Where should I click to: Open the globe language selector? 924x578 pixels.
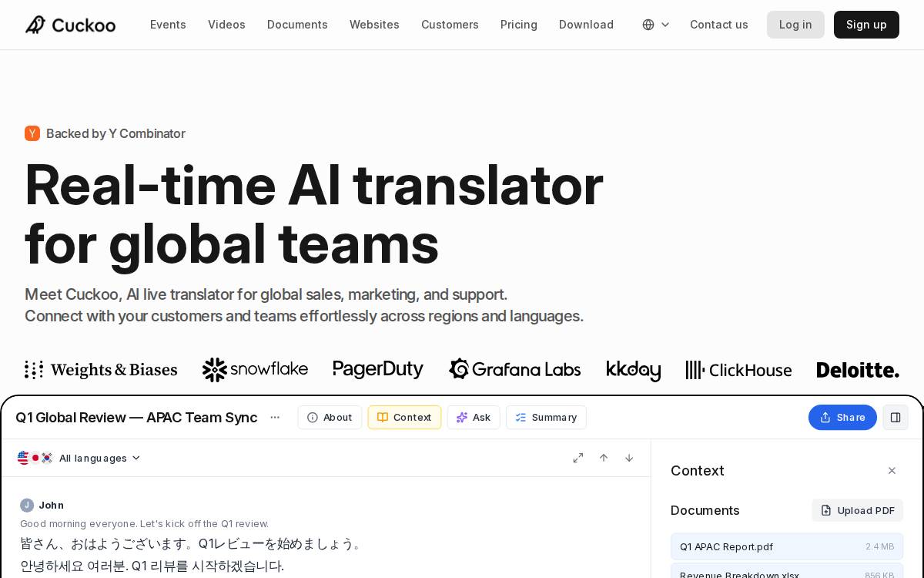(655, 25)
